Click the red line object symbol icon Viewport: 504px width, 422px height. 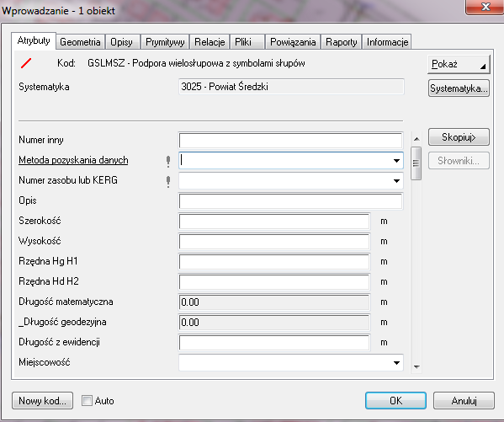[26, 63]
